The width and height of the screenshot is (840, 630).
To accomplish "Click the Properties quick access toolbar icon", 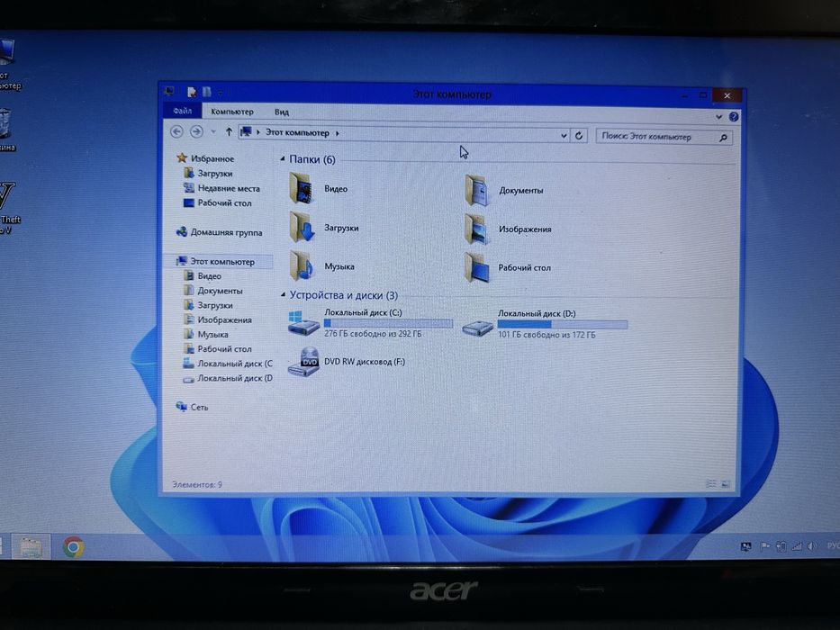I will 192,92.
